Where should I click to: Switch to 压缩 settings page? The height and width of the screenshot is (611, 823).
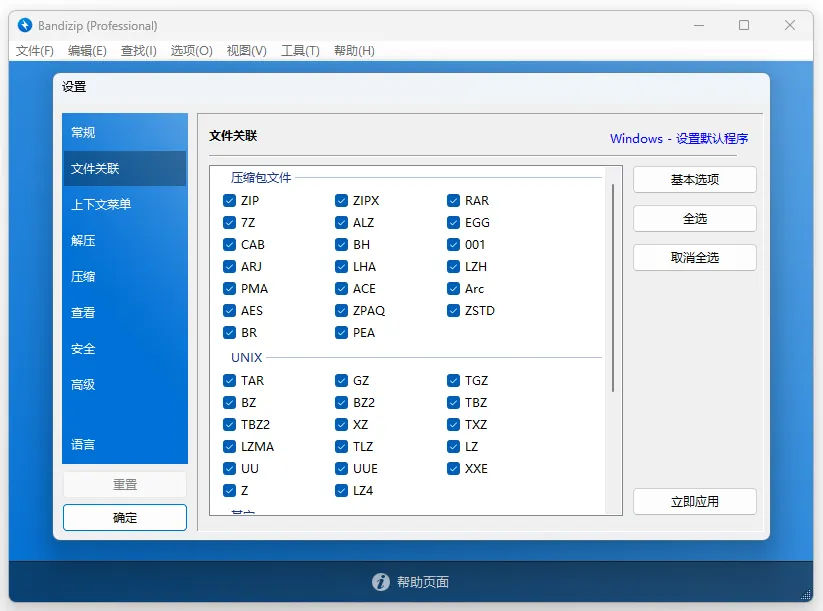click(125, 277)
